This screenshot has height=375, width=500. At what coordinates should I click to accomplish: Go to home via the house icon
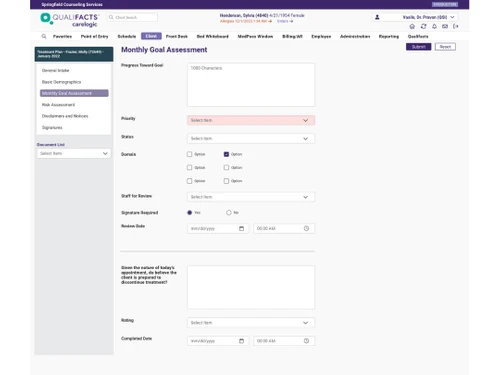[x=412, y=26]
